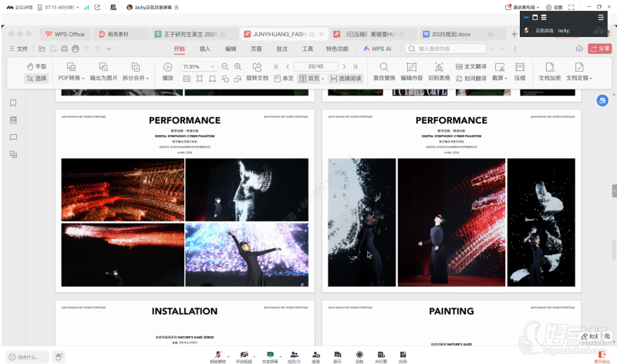The width and height of the screenshot is (617, 364).
Task: Click the 全文翻译 full translation tool
Action: [x=469, y=67]
